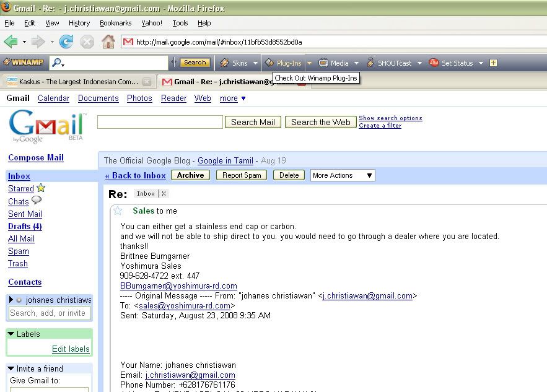547x392 pixels.
Task: Open the More Actions dropdown
Action: click(x=343, y=175)
